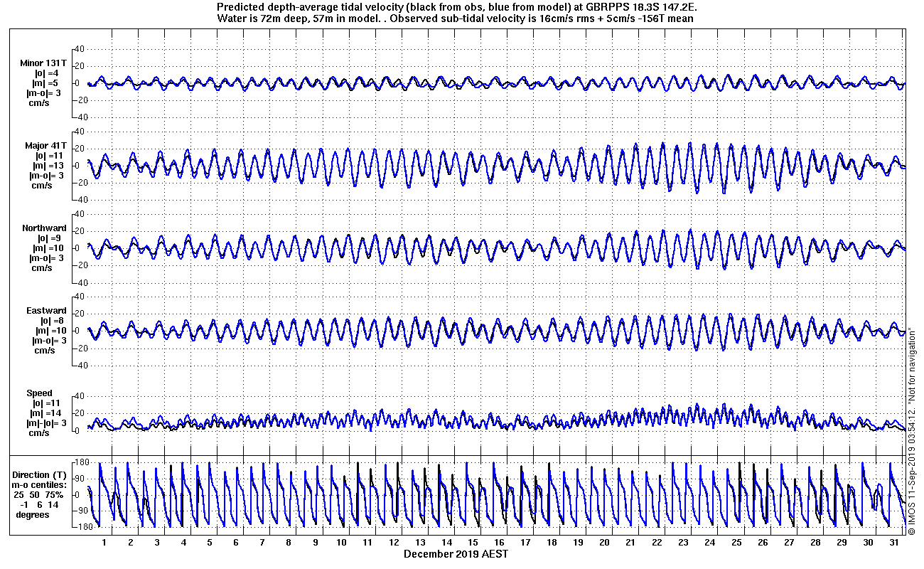Click day "9" on the date axis
The width and height of the screenshot is (924, 569).
[315, 543]
